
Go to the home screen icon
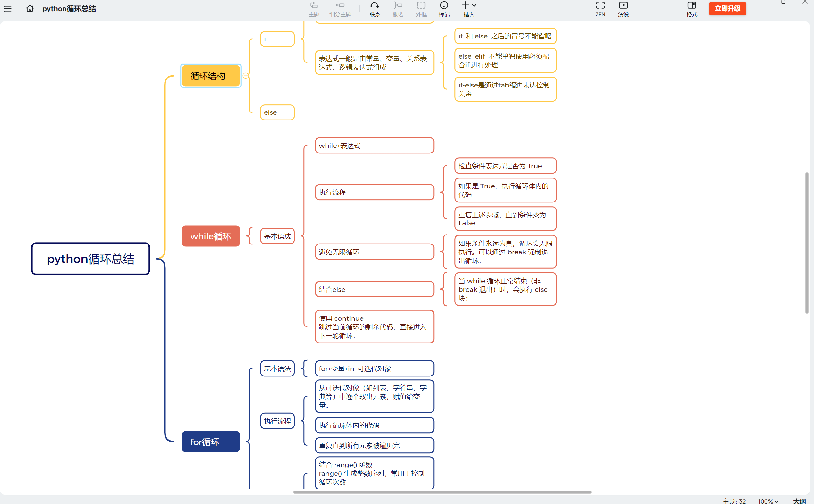coord(30,9)
